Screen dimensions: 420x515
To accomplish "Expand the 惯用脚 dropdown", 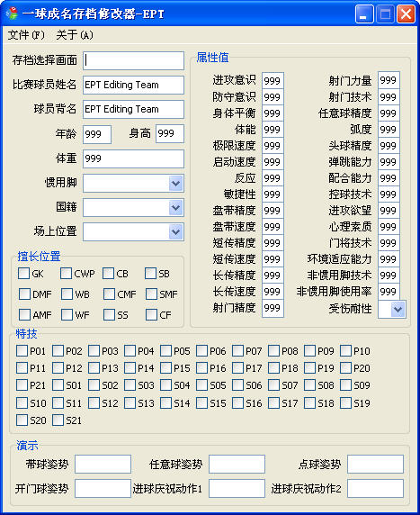I will (x=176, y=183).
